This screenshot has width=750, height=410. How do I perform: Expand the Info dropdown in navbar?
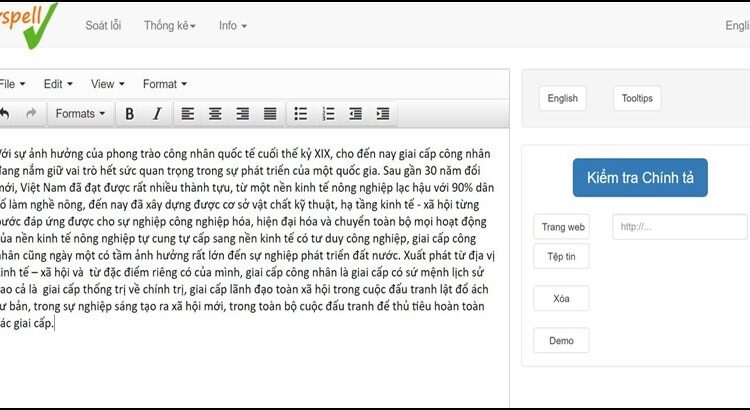pos(233,25)
